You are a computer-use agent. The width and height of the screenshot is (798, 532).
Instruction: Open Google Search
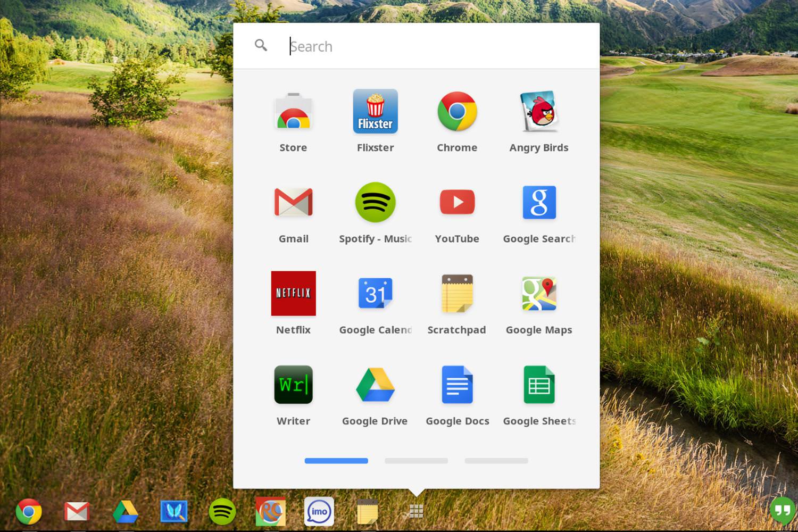(x=539, y=202)
